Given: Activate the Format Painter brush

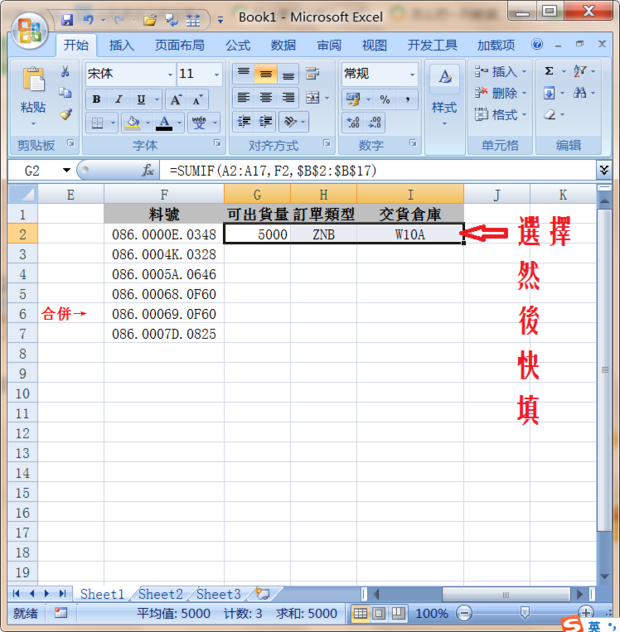Looking at the screenshot, I should click(x=65, y=114).
